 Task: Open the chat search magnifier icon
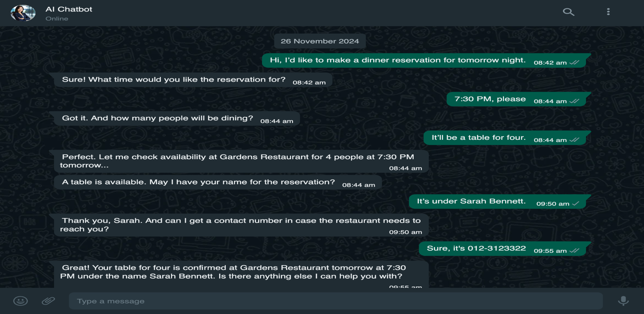tap(569, 12)
